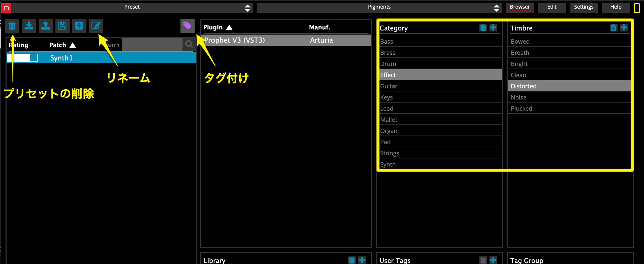Sort by Patch column arrow

(73, 45)
